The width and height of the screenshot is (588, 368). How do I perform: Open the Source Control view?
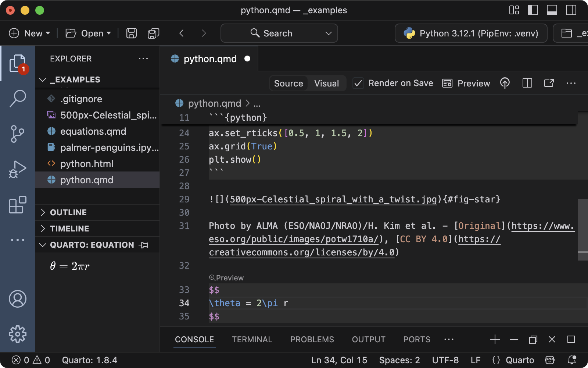[17, 134]
